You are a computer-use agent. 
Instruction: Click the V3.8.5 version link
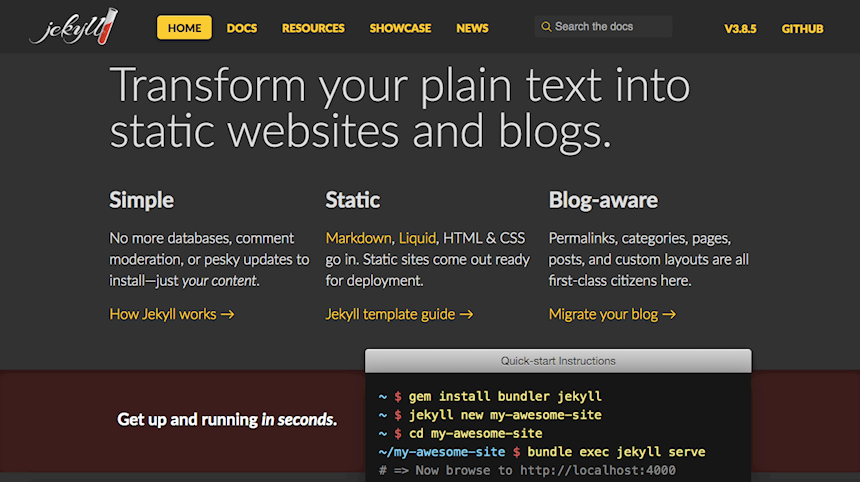740,29
